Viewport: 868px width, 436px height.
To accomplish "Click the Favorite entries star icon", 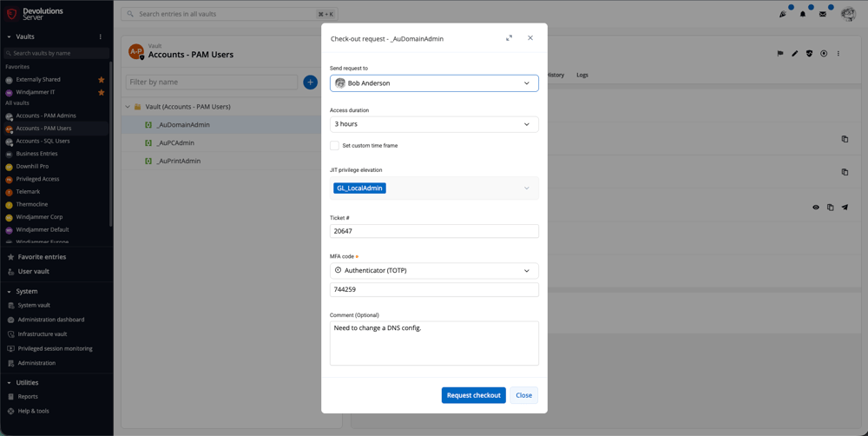I will click(x=11, y=257).
